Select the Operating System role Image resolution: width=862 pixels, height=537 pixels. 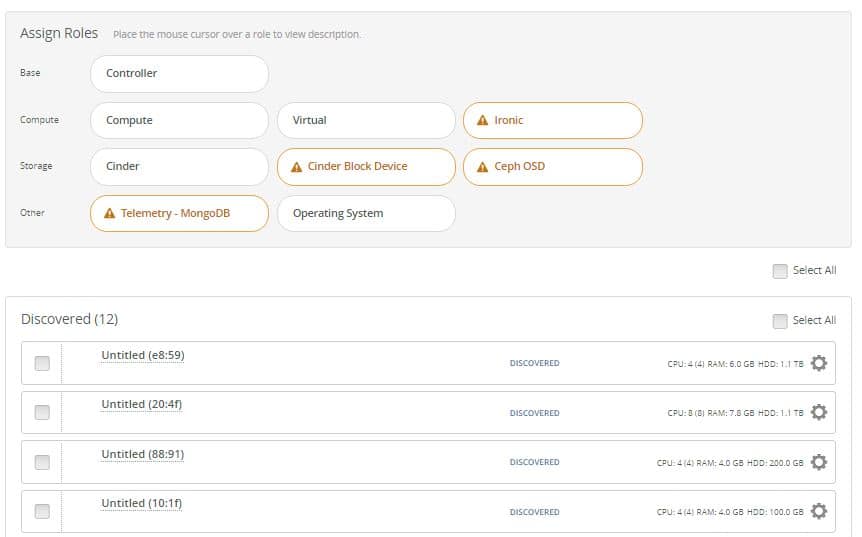pyautogui.click(x=366, y=213)
